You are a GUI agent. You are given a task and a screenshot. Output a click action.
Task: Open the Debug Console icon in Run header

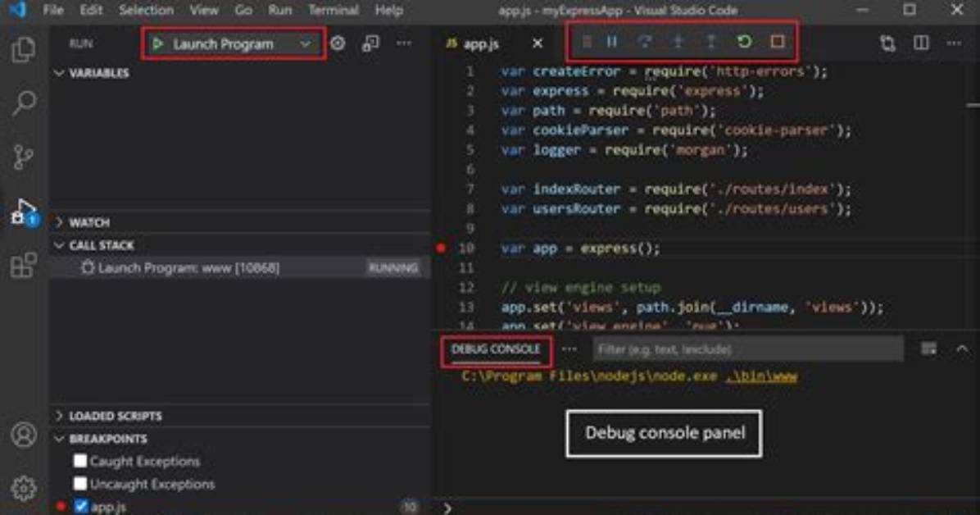point(370,43)
